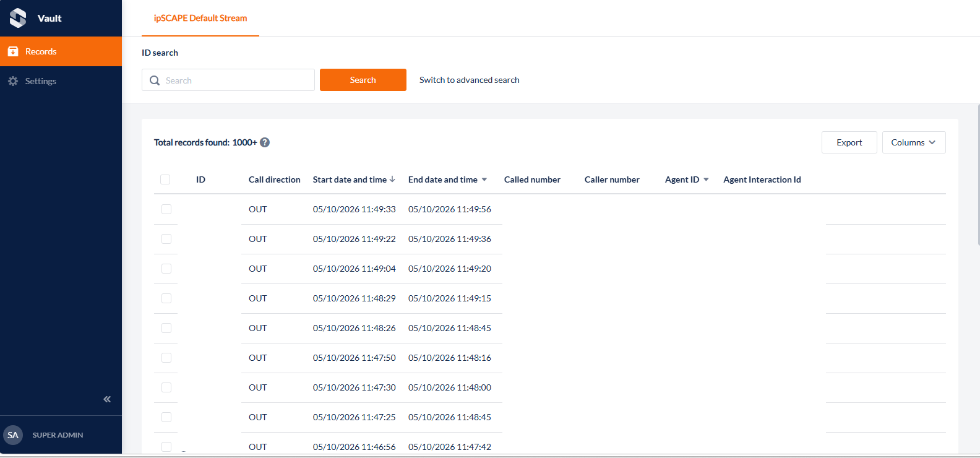Viewport: 980px width, 458px height.
Task: Click start time 05/10/2026 11:47:50
Action: pyautogui.click(x=355, y=358)
